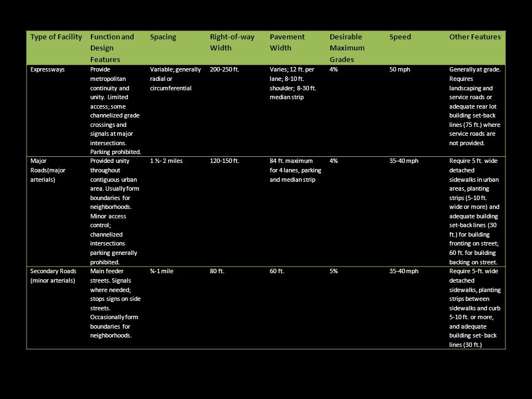532x399 pixels.
Task: Click '84 ft. maximum for 4 lanes' cell
Action: point(295,170)
